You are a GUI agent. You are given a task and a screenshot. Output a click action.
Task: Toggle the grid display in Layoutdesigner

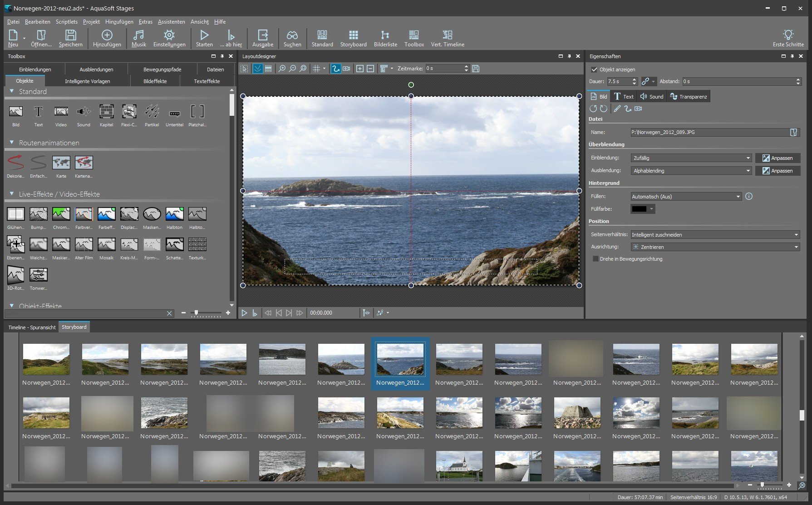pos(316,69)
